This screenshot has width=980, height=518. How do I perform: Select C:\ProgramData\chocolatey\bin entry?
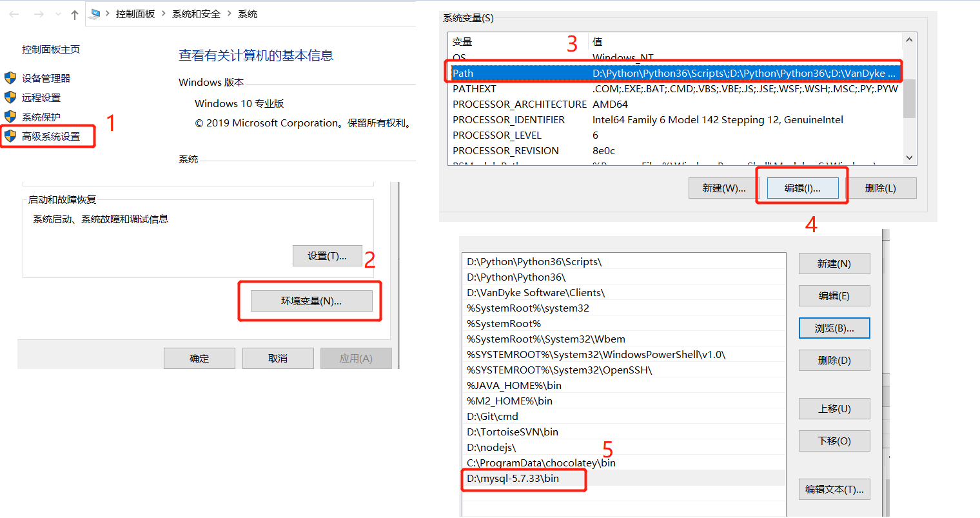pyautogui.click(x=624, y=463)
